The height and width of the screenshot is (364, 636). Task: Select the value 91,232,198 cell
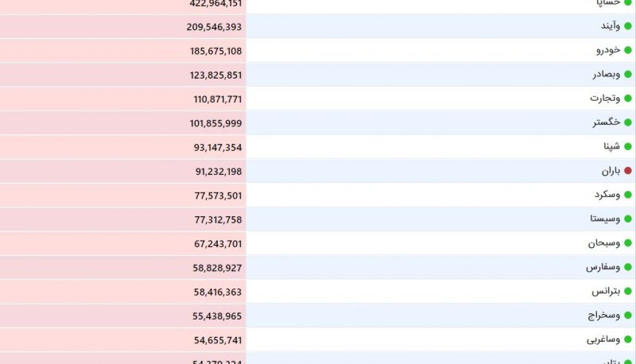click(122, 172)
